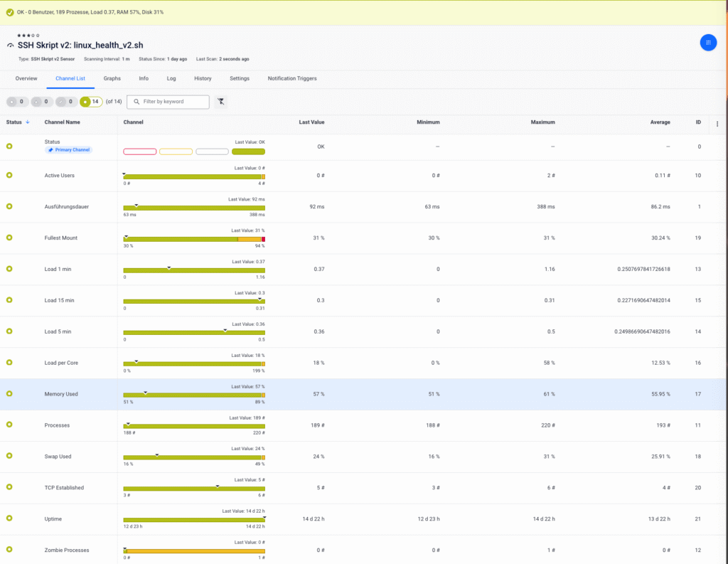The image size is (728, 564).
Task: Sort by Average column header
Action: point(660,122)
